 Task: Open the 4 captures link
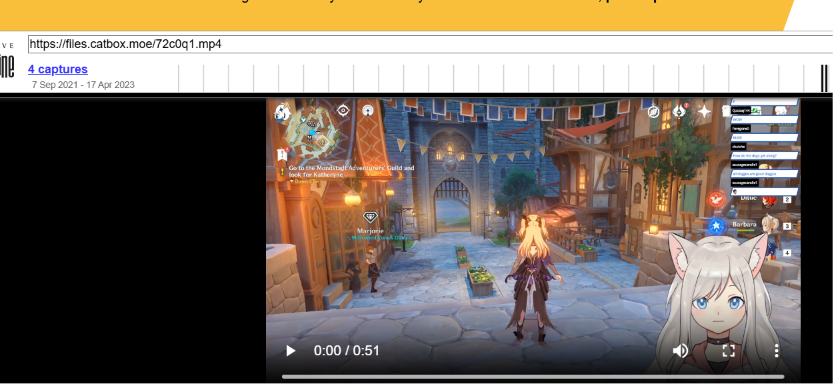click(58, 69)
